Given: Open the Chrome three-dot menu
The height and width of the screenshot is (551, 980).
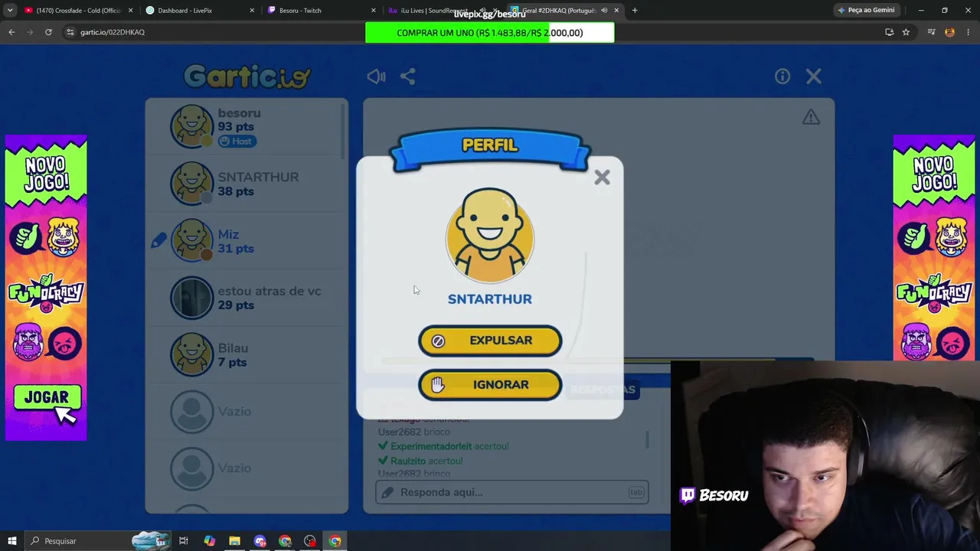Looking at the screenshot, I should 968,32.
